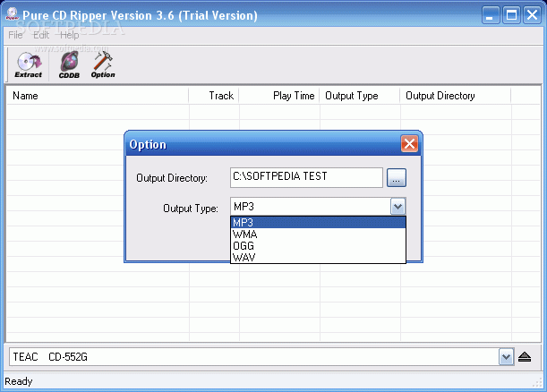The height and width of the screenshot is (392, 547).
Task: Sort by Play Time column header
Action: click(279, 96)
